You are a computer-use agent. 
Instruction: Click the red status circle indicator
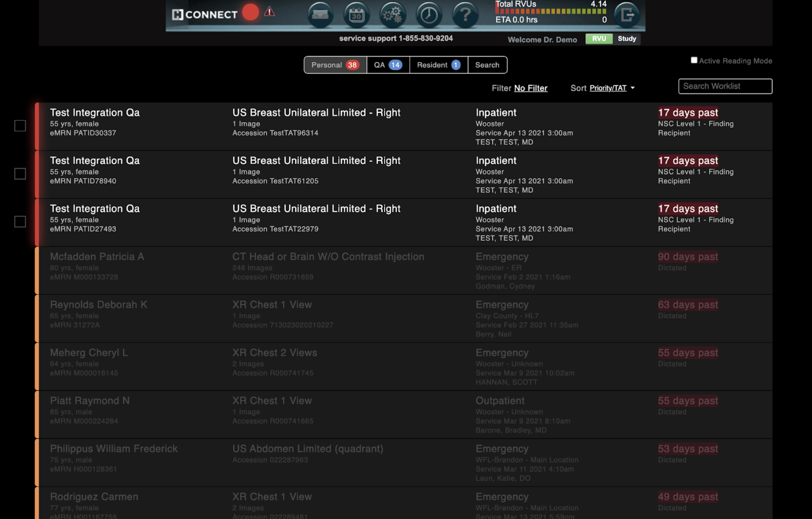click(x=250, y=12)
